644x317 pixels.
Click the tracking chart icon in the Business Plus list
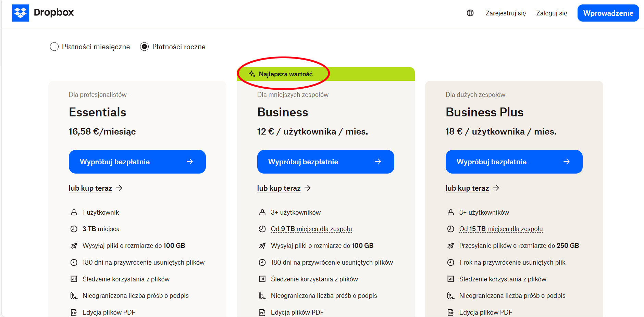pos(451,279)
